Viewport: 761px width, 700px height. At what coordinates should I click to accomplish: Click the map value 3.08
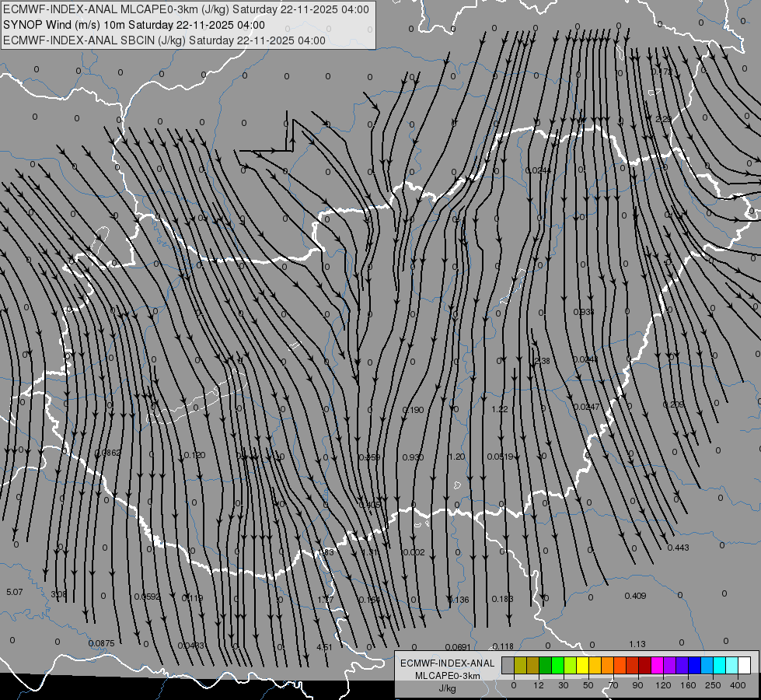tap(59, 594)
